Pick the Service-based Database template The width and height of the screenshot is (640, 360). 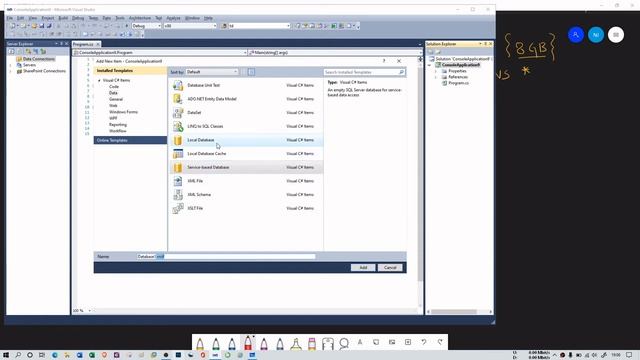point(246,167)
